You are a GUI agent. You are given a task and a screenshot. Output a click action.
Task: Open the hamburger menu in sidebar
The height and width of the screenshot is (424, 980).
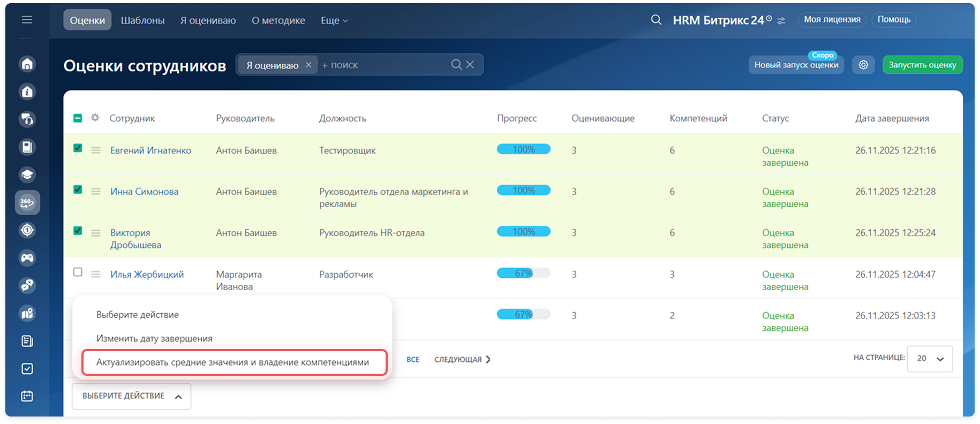point(27,20)
